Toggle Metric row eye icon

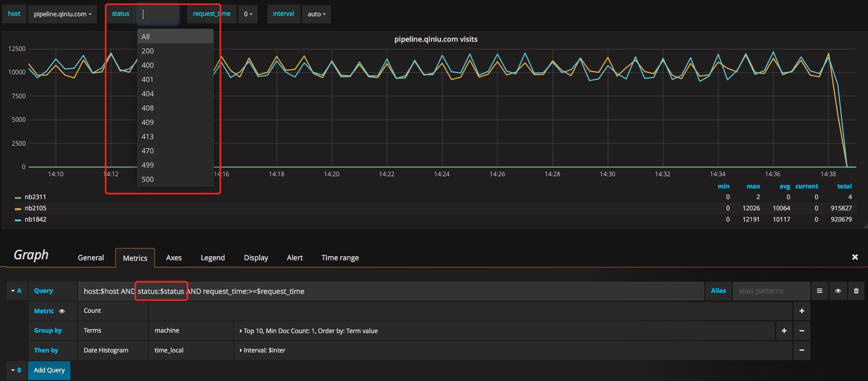[x=62, y=311]
